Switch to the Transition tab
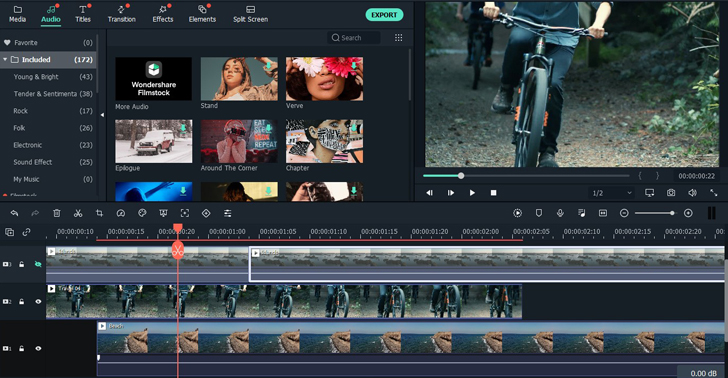 point(122,14)
